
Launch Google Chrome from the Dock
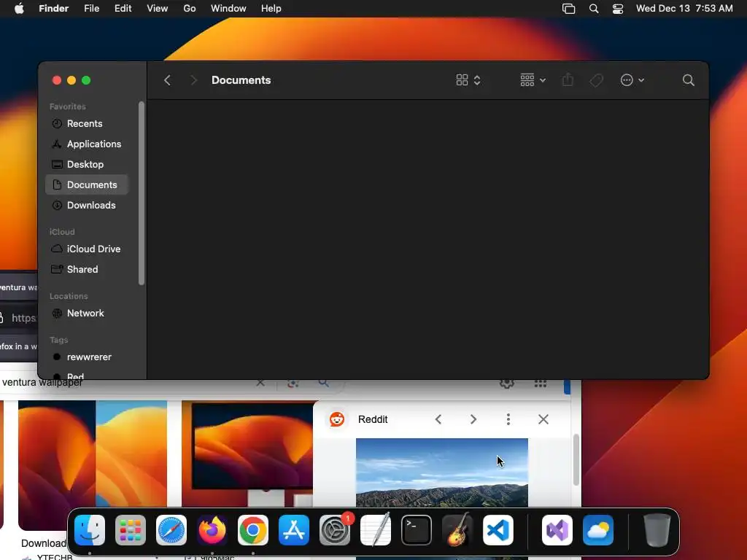[253, 530]
